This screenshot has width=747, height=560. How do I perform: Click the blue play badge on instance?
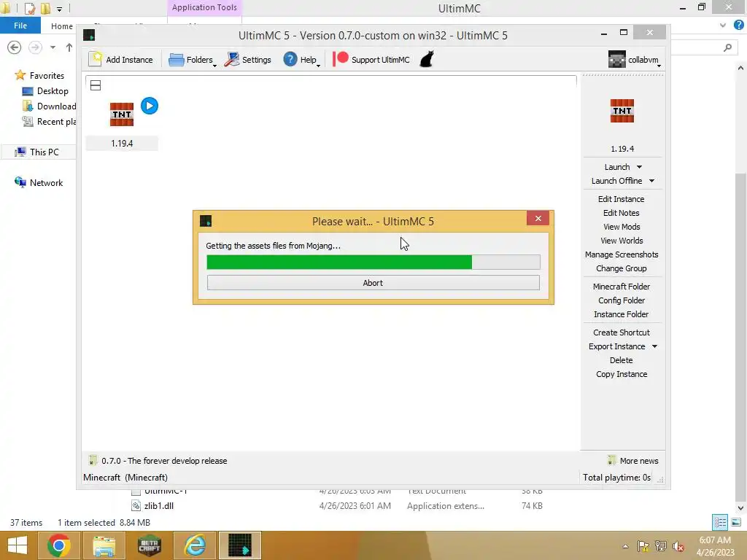pyautogui.click(x=150, y=106)
